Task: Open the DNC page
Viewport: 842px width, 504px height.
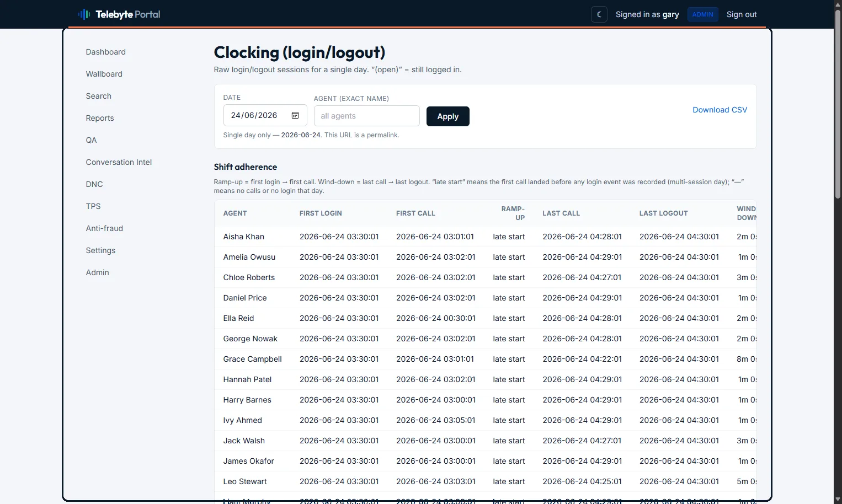Action: [94, 184]
